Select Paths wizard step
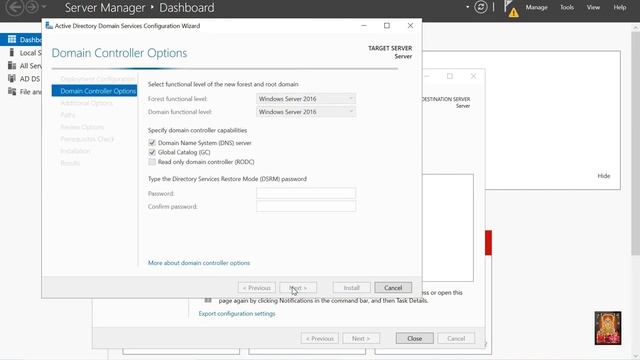Screen dimensions: 640x360 pos(68,115)
